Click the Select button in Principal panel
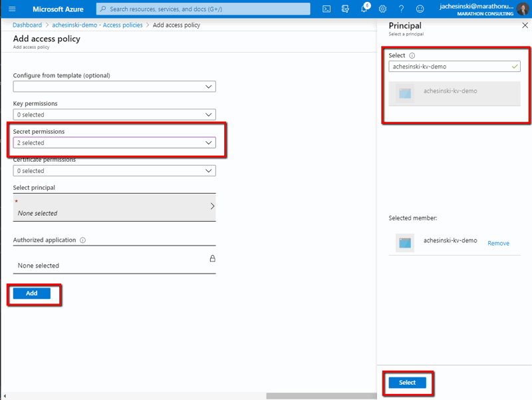 point(407,383)
